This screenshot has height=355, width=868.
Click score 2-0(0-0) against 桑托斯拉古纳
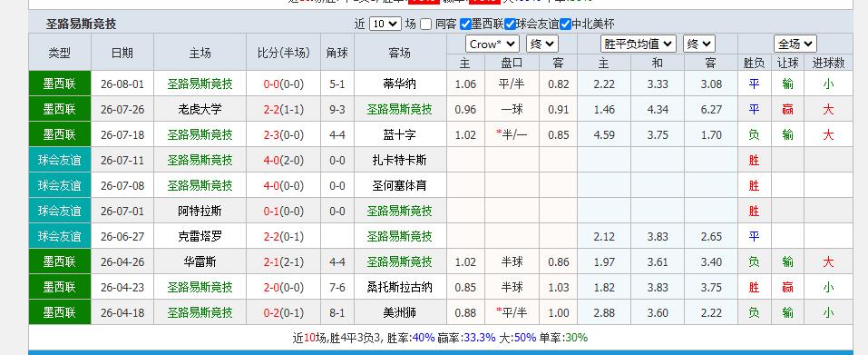coord(283,288)
